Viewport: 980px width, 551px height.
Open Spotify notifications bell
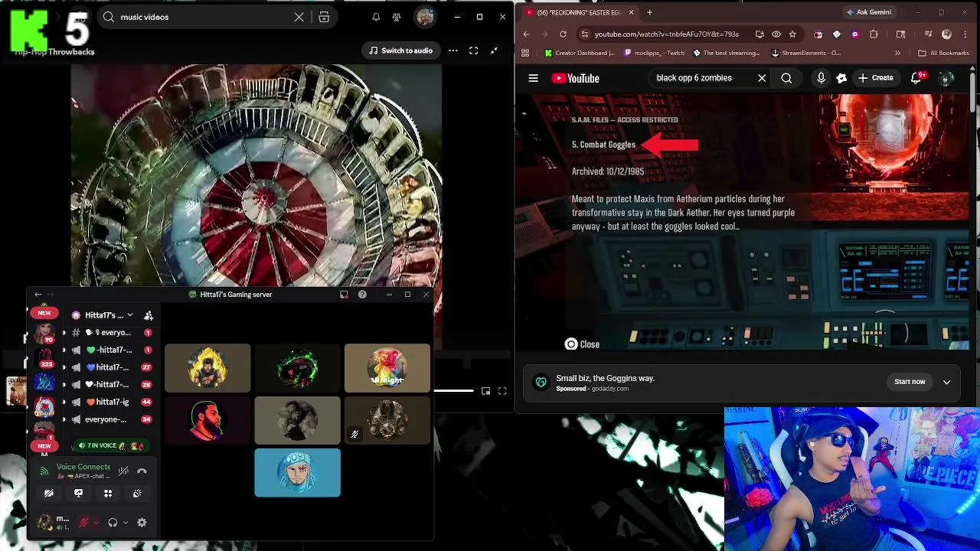(376, 17)
